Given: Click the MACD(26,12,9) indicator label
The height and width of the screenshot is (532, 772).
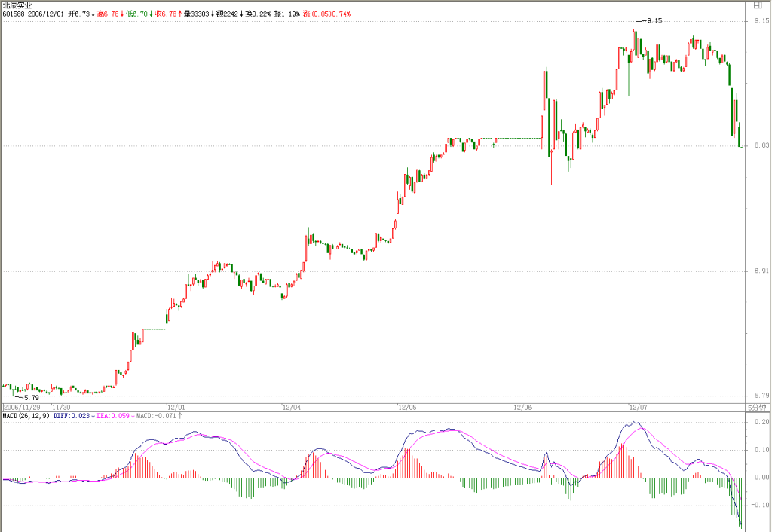Looking at the screenshot, I should 26,416.
